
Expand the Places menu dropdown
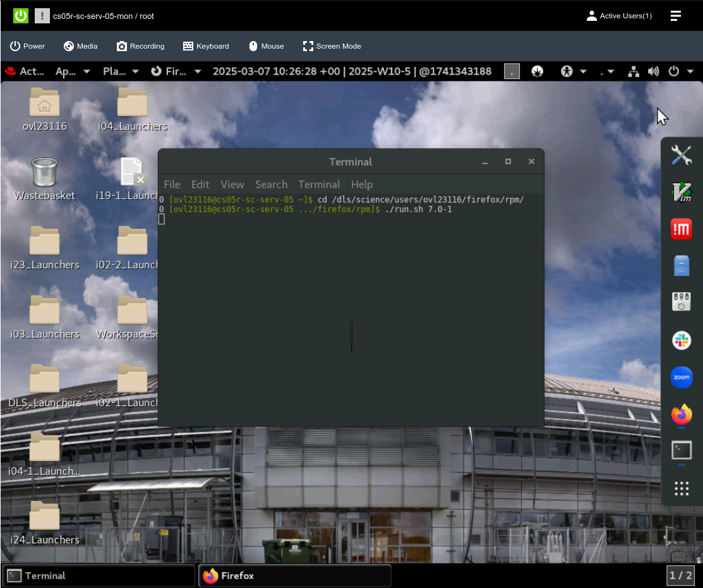(x=121, y=71)
